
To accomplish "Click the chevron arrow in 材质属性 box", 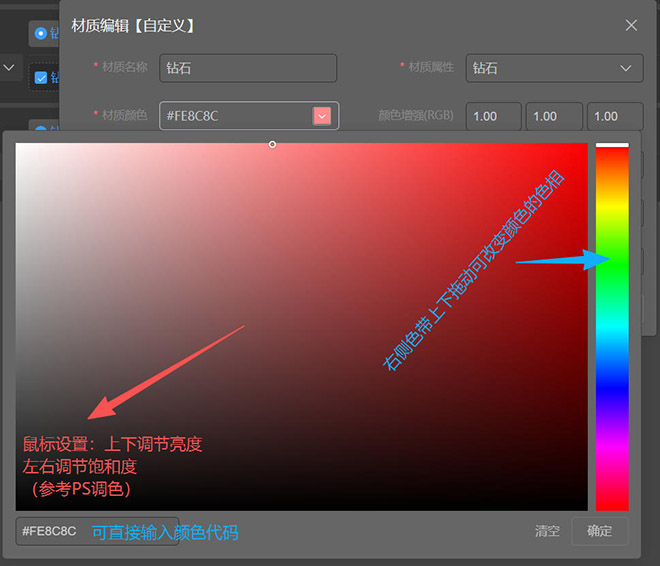I will click(x=627, y=68).
